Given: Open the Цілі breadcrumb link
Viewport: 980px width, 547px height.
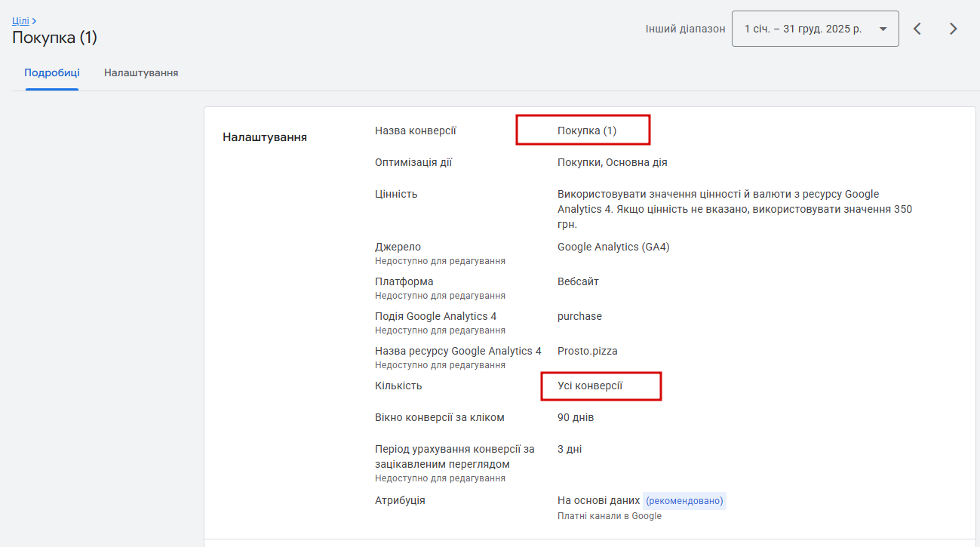Looking at the screenshot, I should tap(20, 21).
